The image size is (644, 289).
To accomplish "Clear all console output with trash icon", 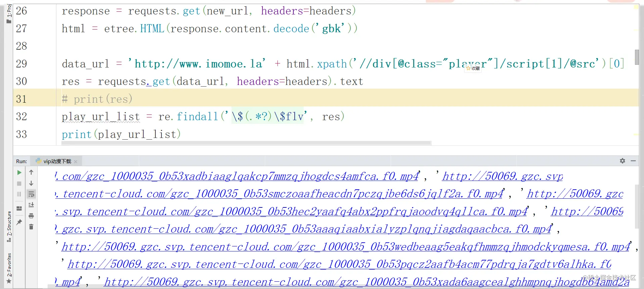I will 31,227.
